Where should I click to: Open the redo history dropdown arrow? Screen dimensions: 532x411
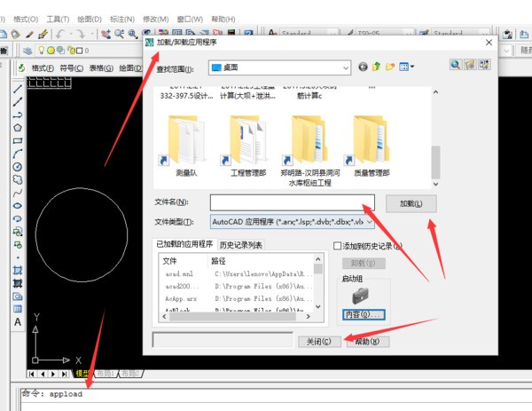92,34
